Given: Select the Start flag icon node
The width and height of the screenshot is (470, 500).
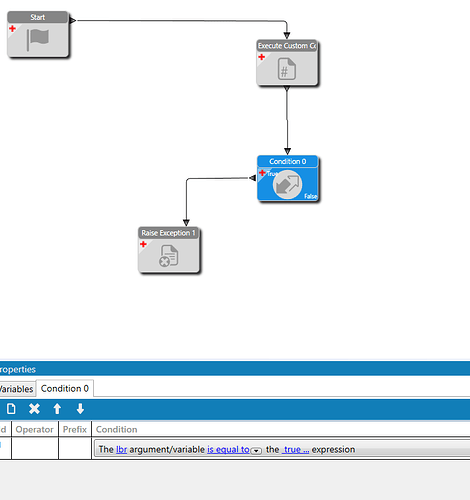Looking at the screenshot, I should click(38, 40).
